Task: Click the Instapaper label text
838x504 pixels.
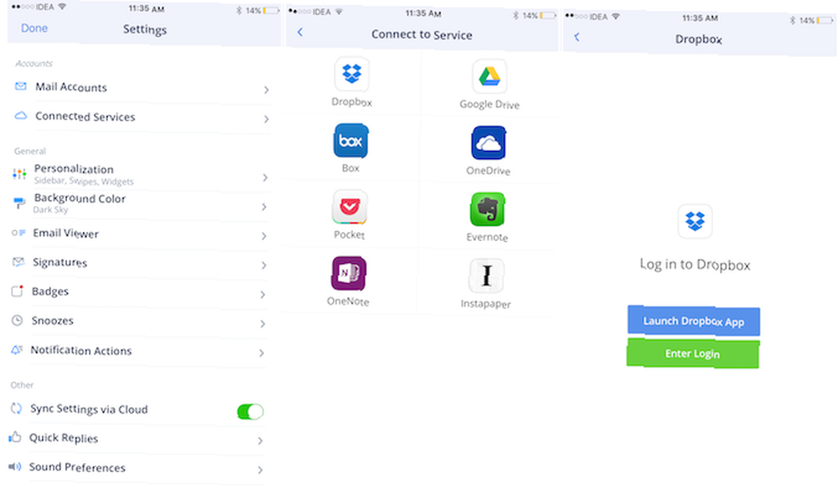Action: coord(486,304)
